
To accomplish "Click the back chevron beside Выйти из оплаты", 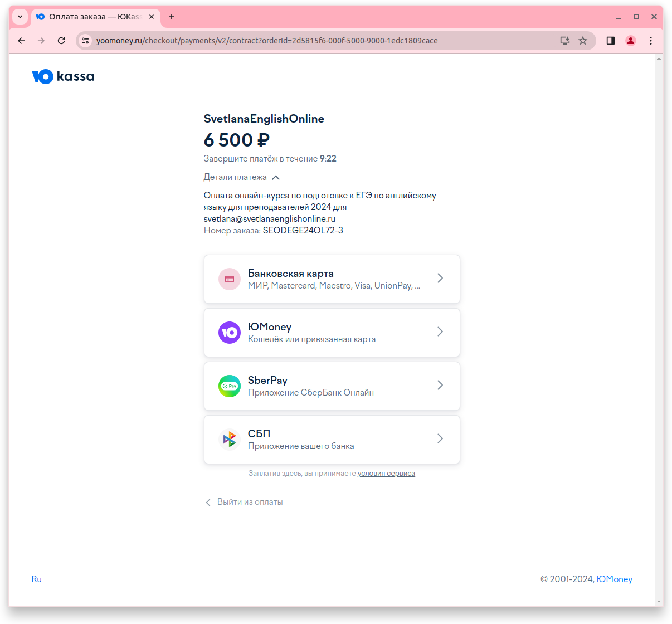I will pos(208,503).
